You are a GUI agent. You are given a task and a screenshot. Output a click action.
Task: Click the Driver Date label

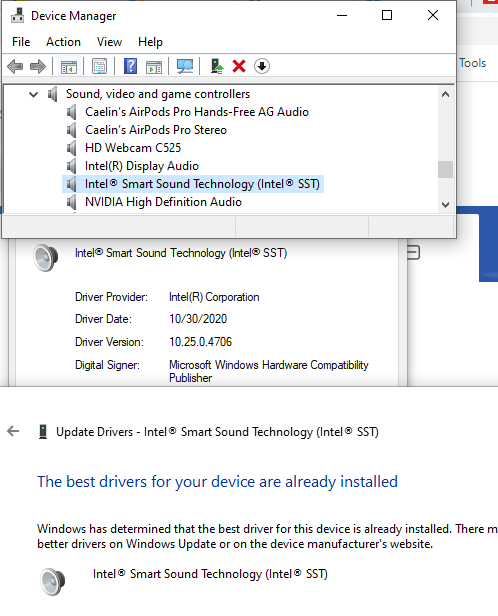pyautogui.click(x=103, y=319)
